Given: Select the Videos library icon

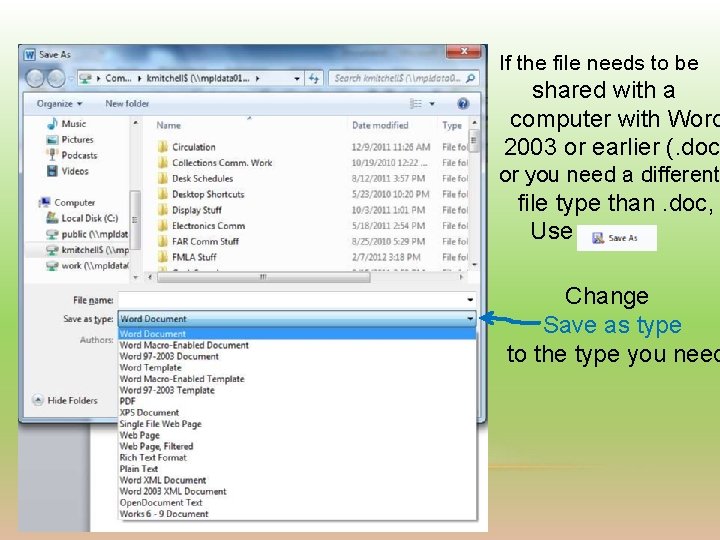Looking at the screenshot, I should pos(52,171).
